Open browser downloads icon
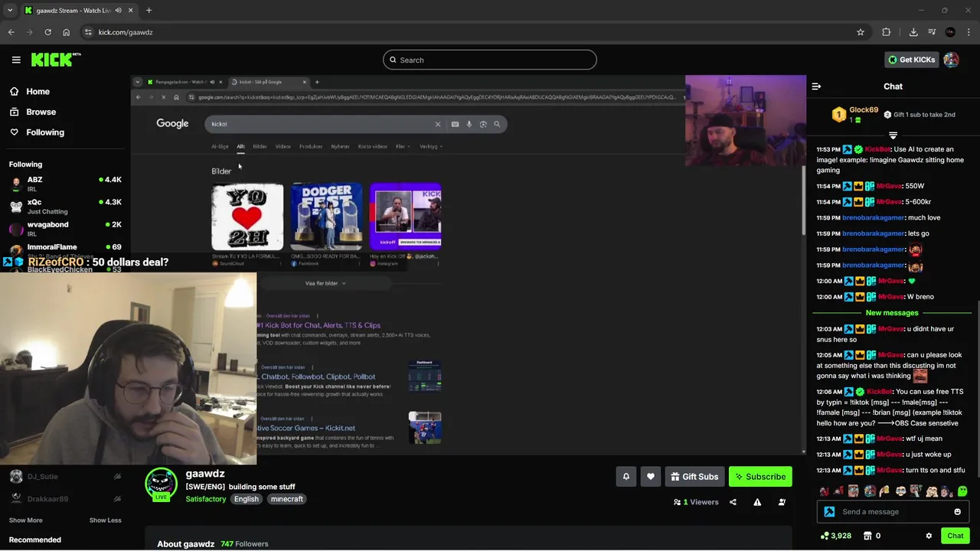Viewport: 980px width, 551px height. [913, 32]
